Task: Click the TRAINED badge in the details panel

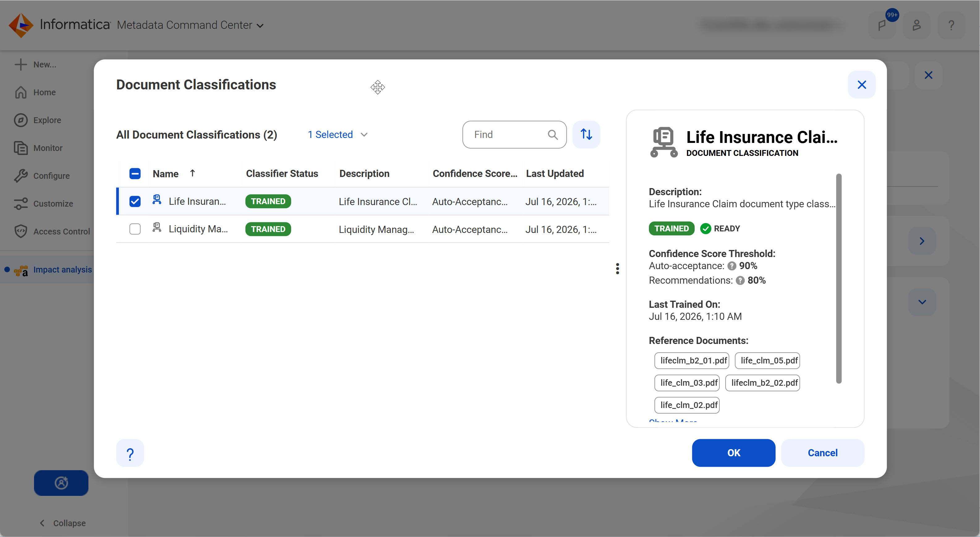Action: 671,228
